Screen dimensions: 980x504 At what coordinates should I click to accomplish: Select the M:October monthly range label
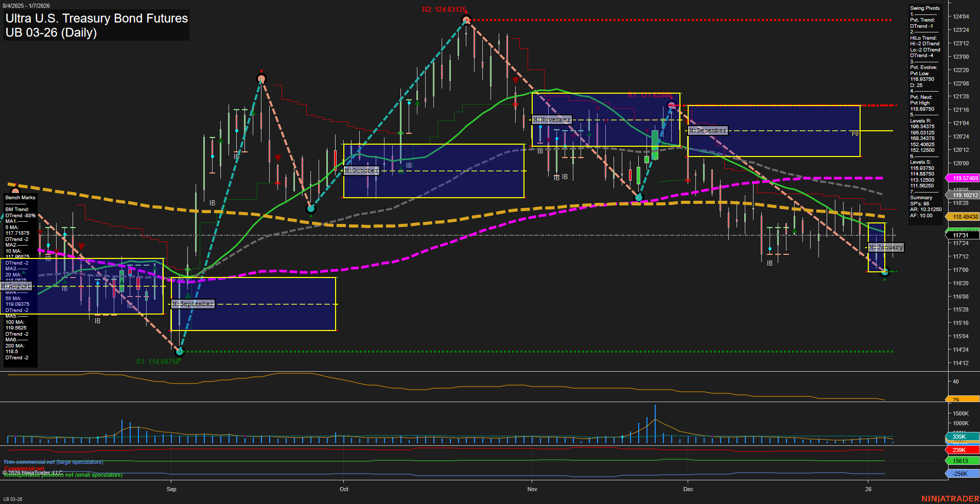(x=361, y=170)
